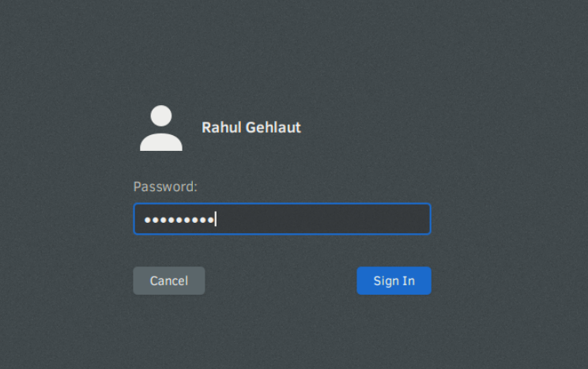Go back using the gray Cancel button
Screen dimensions: 588x369
pos(169,281)
